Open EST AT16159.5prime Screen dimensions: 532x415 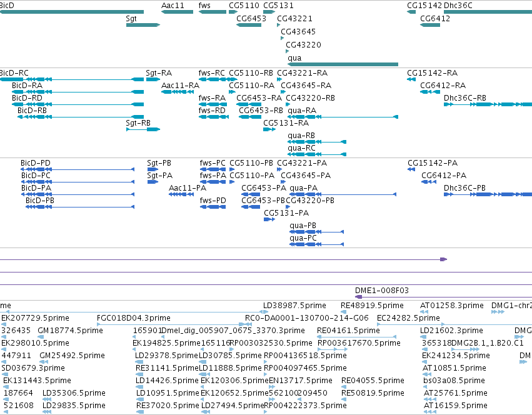point(456,406)
